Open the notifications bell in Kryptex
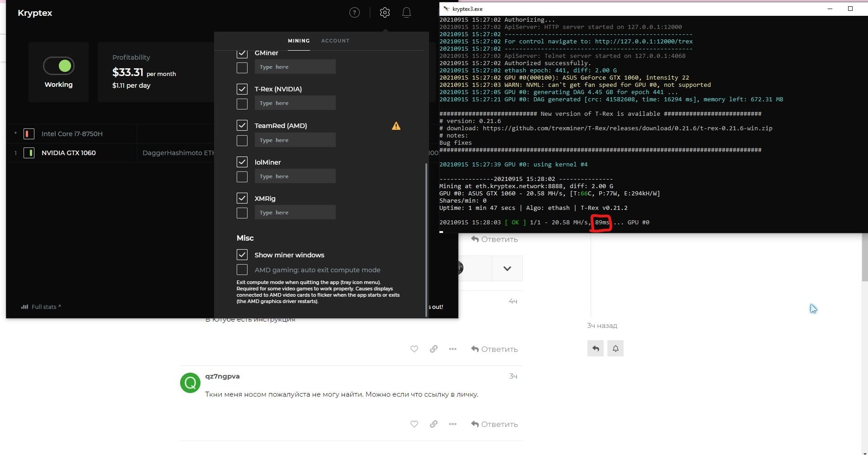 tap(406, 13)
